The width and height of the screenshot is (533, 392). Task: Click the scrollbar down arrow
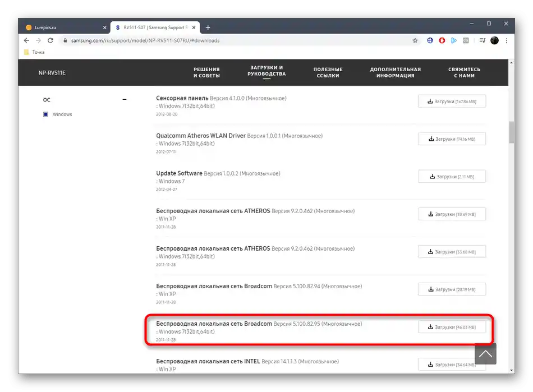click(511, 370)
